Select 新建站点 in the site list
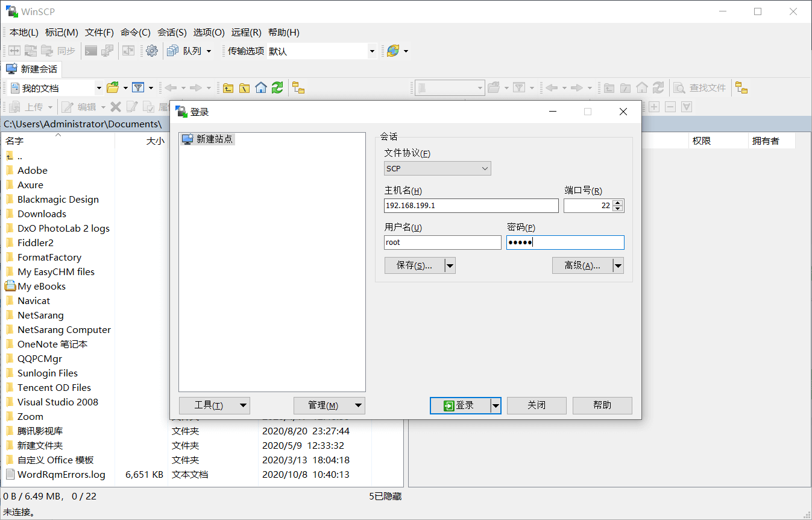The height and width of the screenshot is (520, 812). (208, 139)
